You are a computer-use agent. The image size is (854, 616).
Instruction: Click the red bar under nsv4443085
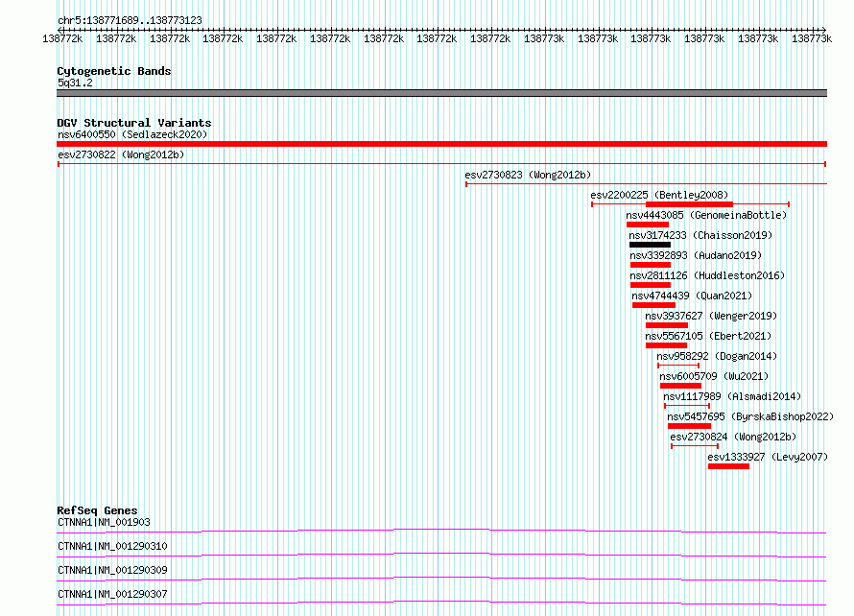click(x=648, y=225)
